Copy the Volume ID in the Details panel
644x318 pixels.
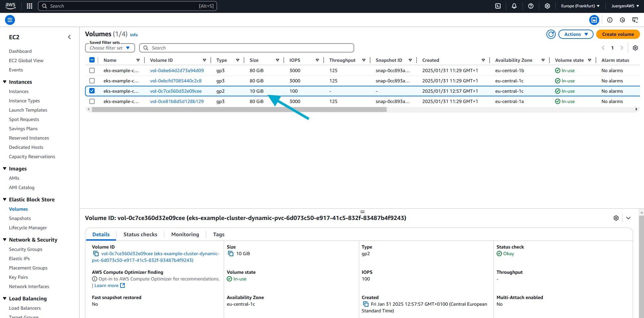pos(96,254)
